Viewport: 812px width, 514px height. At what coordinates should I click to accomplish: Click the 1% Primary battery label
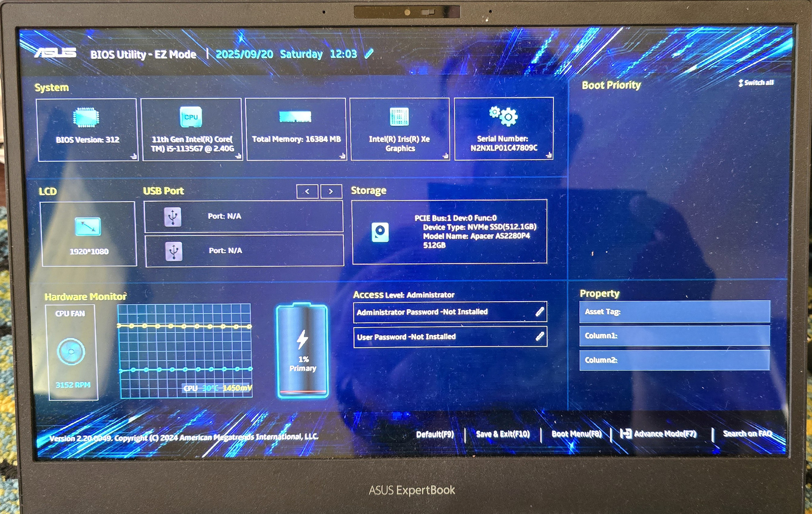(303, 364)
